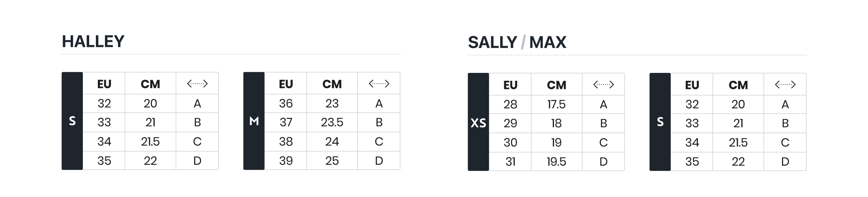Click the M size label in Halley
Image resolution: width=868 pixels, height=197 pixels.
click(x=254, y=121)
